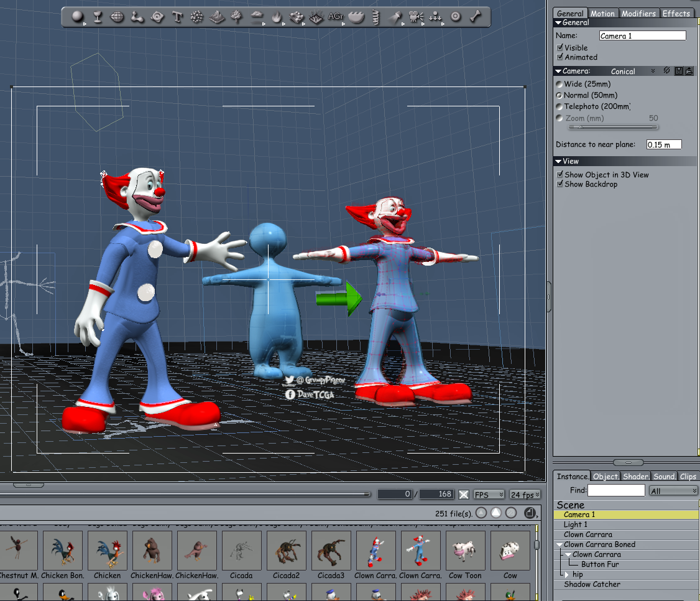Select the Zoom (mm) radio button

pyautogui.click(x=559, y=118)
